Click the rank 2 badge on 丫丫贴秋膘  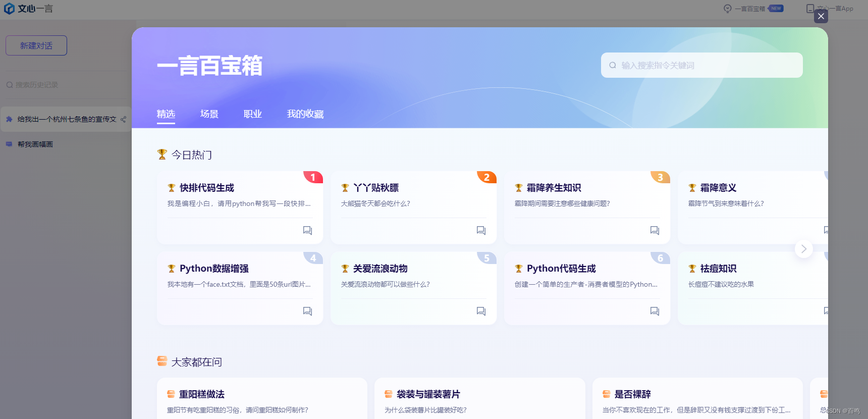click(486, 177)
